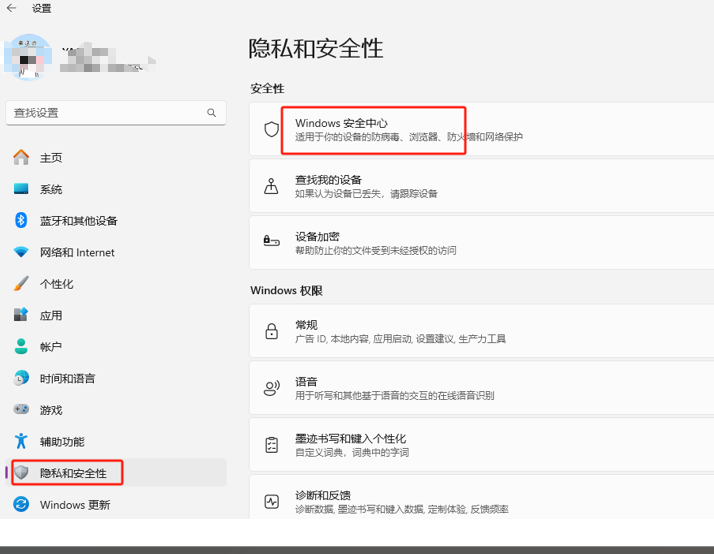Click the 设备加密 lock drive icon
This screenshot has height=554, width=714.
click(271, 240)
